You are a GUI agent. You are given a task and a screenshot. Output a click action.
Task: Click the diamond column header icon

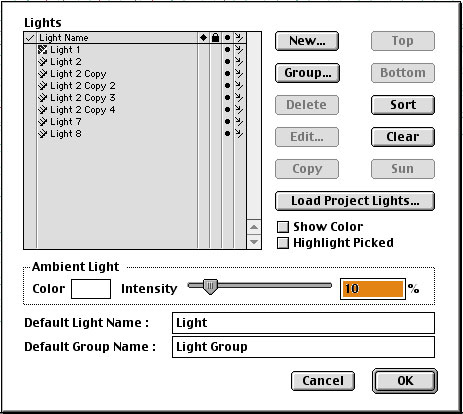203,37
